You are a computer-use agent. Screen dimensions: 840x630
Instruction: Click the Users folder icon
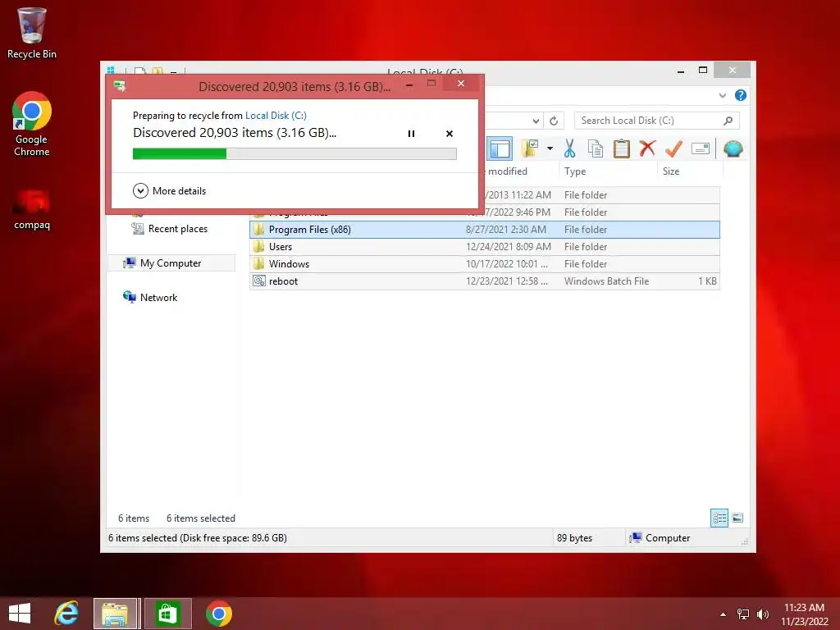(x=259, y=246)
